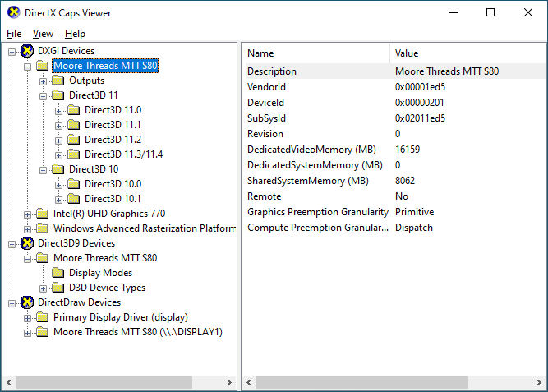The height and width of the screenshot is (392, 548).
Task: Click the DirectX Caps Viewer title bar icon
Action: pos(14,12)
